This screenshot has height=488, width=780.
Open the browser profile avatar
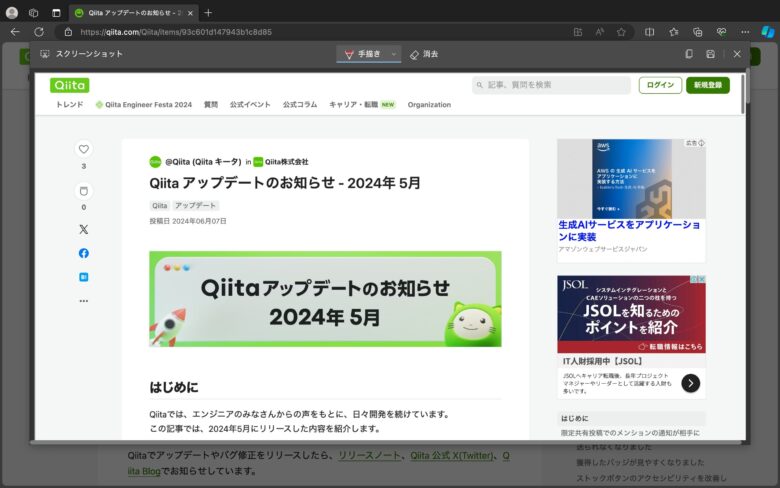coord(12,13)
